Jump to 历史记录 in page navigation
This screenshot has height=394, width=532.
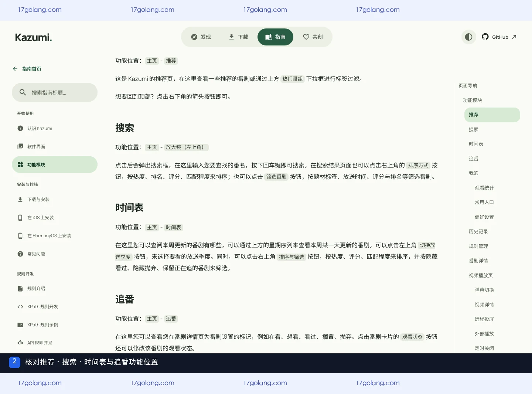tap(478, 231)
